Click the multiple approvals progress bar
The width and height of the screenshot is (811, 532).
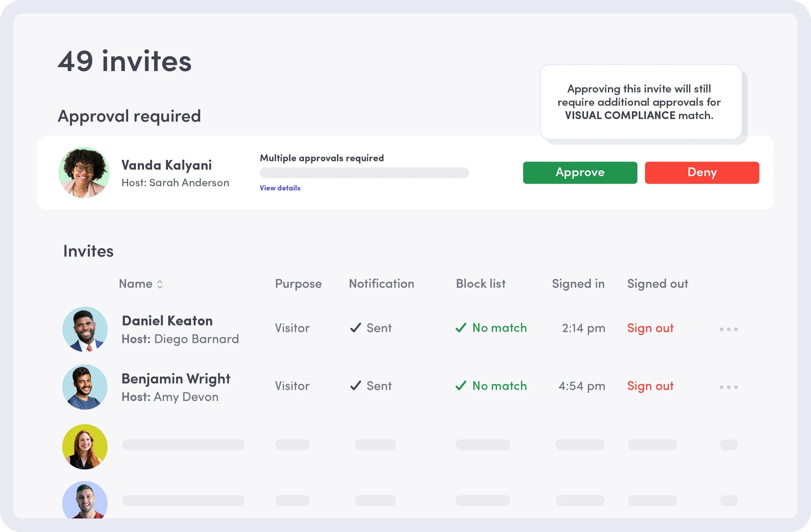(x=364, y=173)
